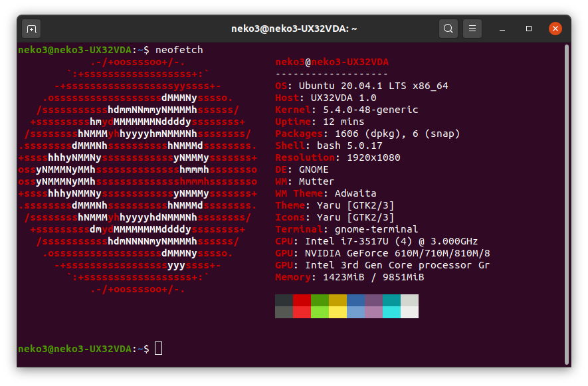Click the typed command neofetch
The image size is (588, 386).
pyautogui.click(x=179, y=50)
